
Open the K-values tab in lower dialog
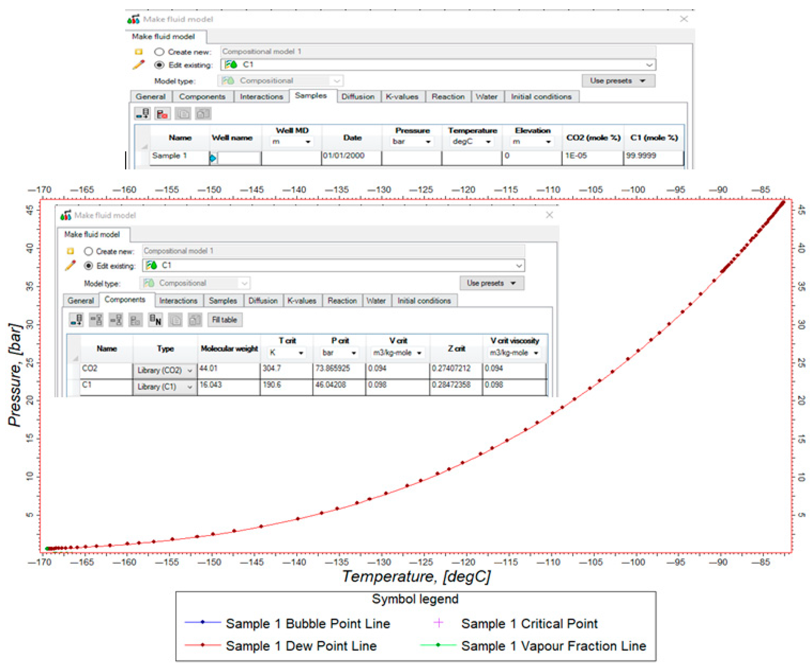pos(301,301)
